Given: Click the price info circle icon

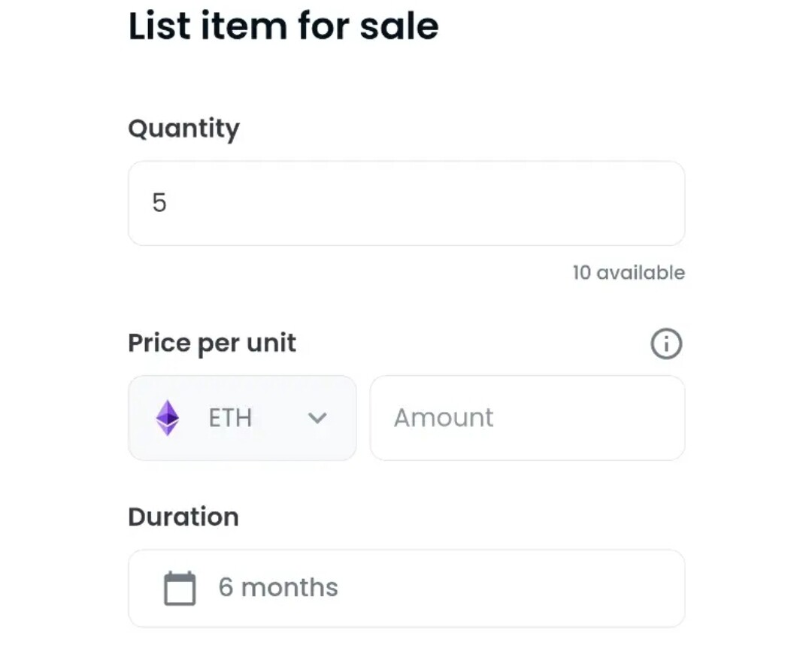Looking at the screenshot, I should pyautogui.click(x=666, y=344).
